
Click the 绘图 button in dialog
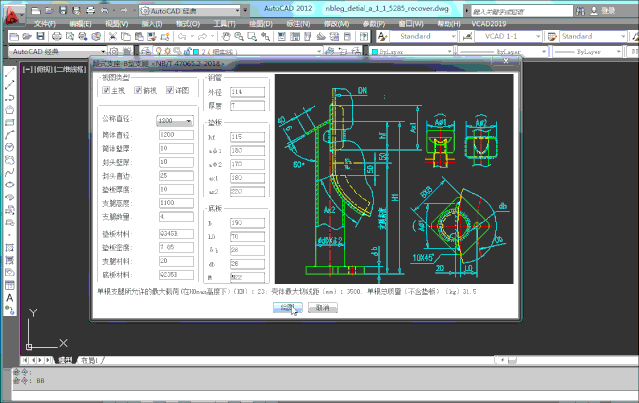point(287,308)
